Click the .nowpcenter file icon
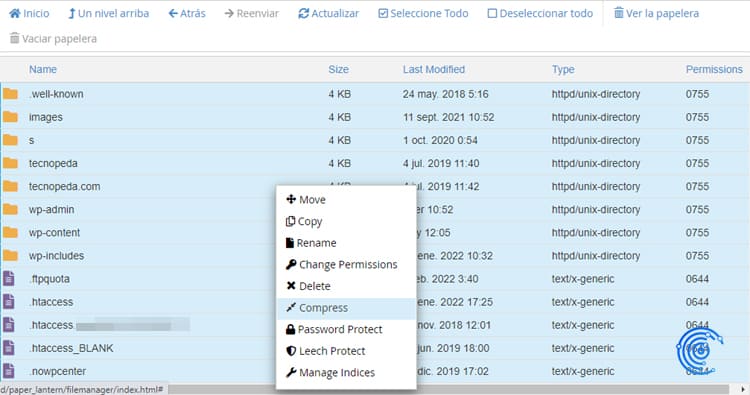750x395 pixels. coord(9,371)
